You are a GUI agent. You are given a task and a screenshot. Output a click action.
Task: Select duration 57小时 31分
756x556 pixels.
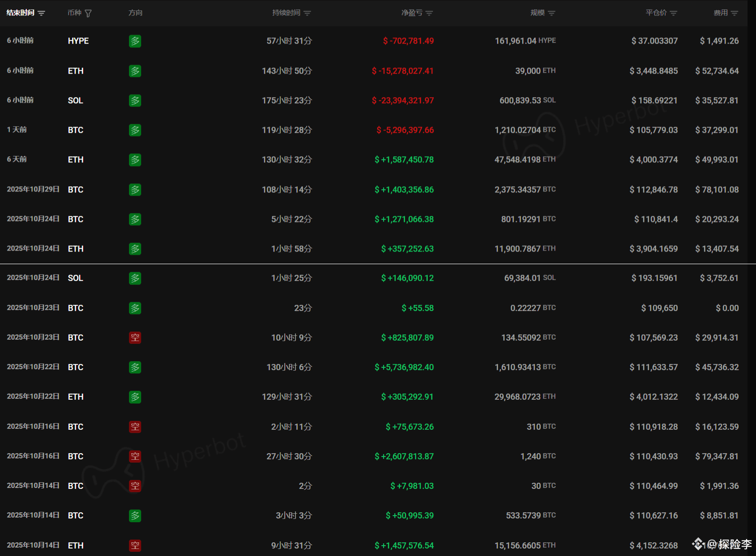coord(289,41)
